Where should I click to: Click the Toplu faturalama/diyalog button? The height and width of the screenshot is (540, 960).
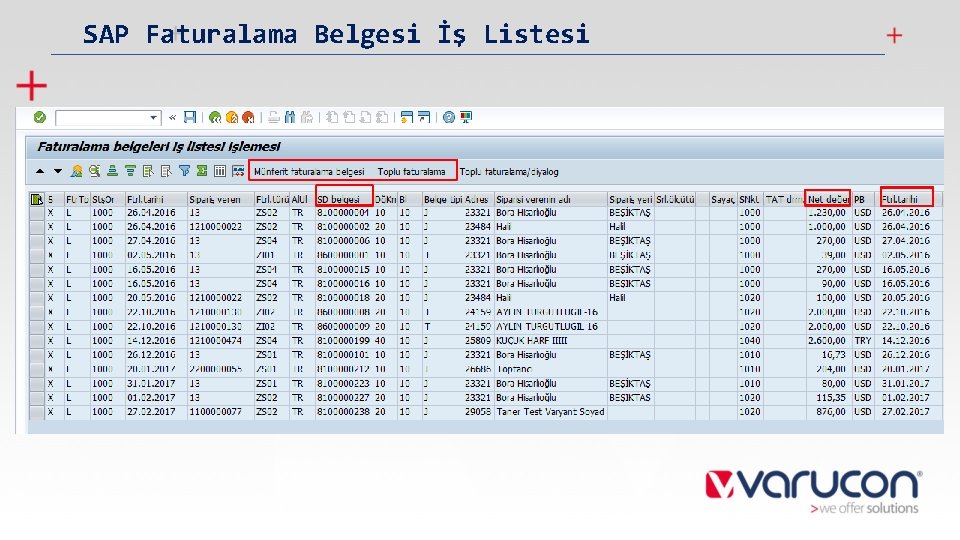click(x=509, y=171)
